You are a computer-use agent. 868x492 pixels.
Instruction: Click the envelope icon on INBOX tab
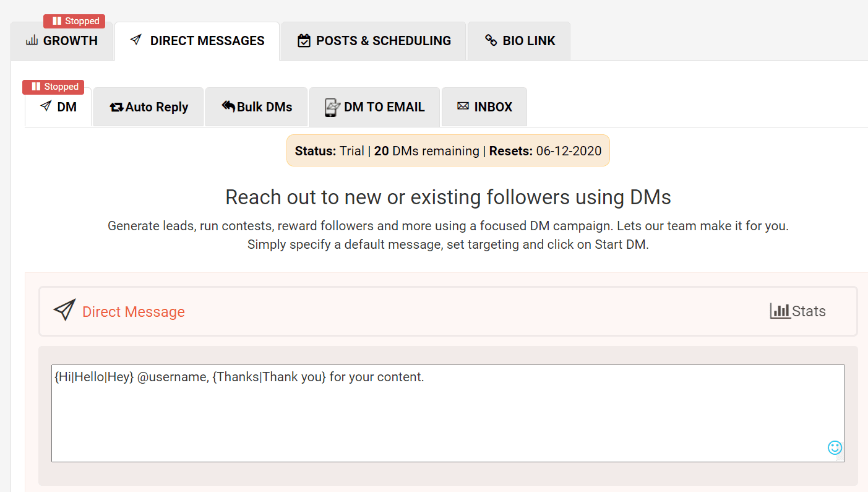point(464,106)
